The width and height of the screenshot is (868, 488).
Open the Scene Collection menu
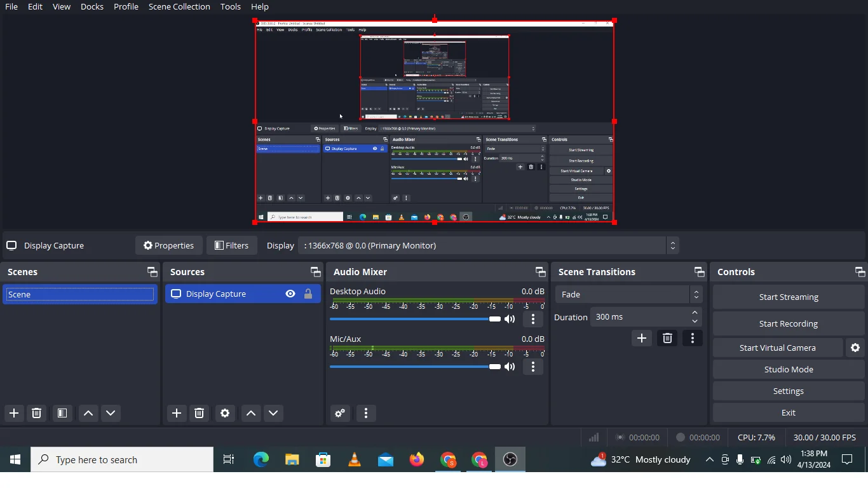[x=179, y=7]
